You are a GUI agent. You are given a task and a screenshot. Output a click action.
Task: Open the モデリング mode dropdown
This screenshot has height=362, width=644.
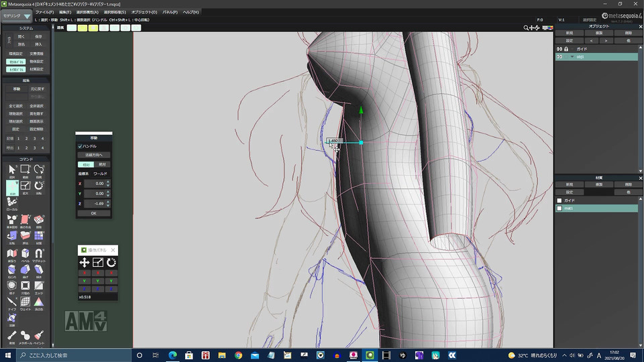[17, 16]
